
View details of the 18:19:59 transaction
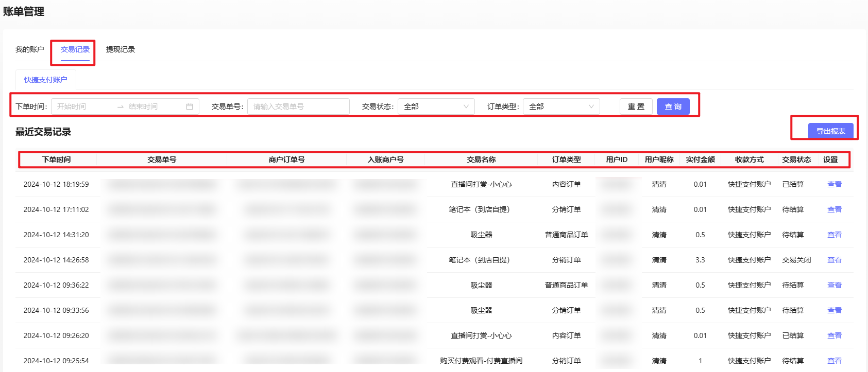pyautogui.click(x=834, y=184)
